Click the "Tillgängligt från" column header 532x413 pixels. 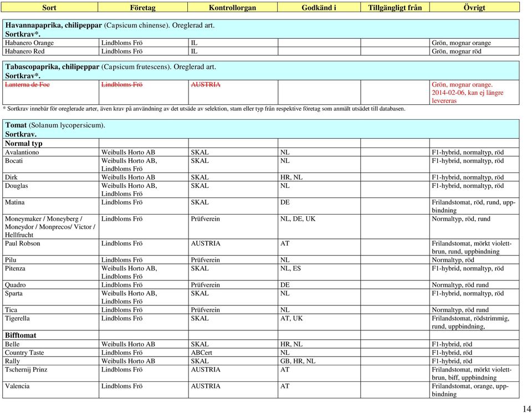pos(395,7)
